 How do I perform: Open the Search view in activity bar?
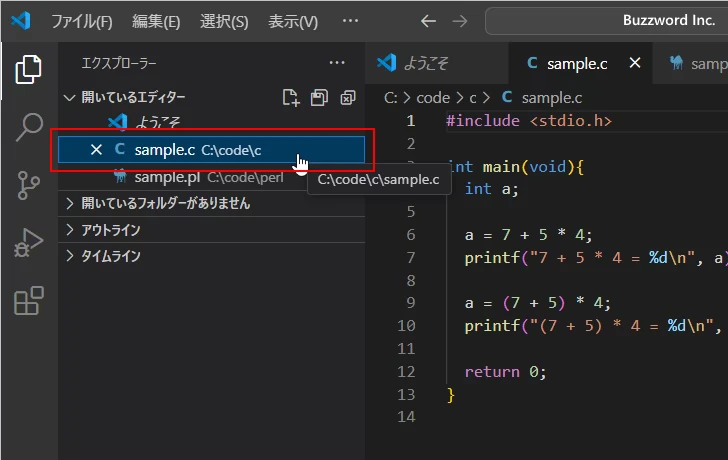click(29, 127)
